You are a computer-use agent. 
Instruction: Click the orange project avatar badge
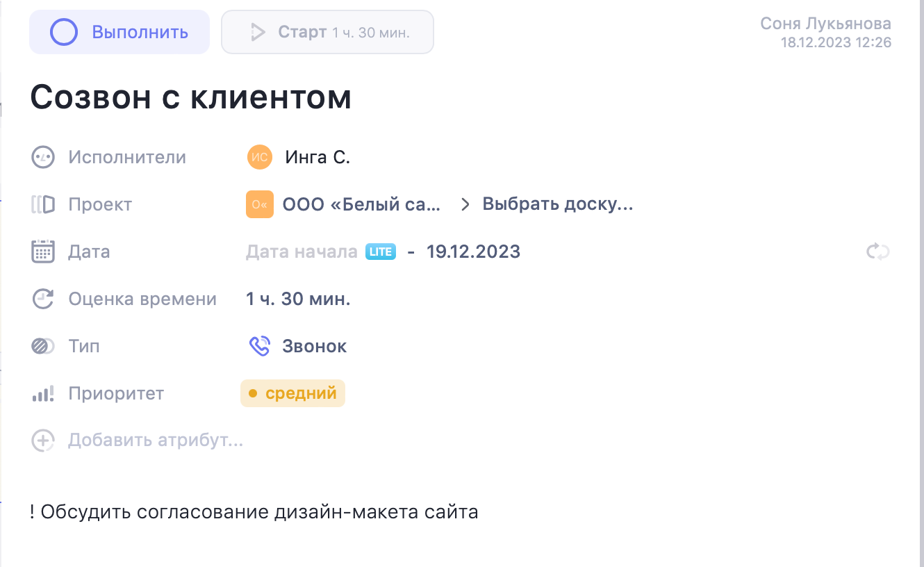coord(259,204)
